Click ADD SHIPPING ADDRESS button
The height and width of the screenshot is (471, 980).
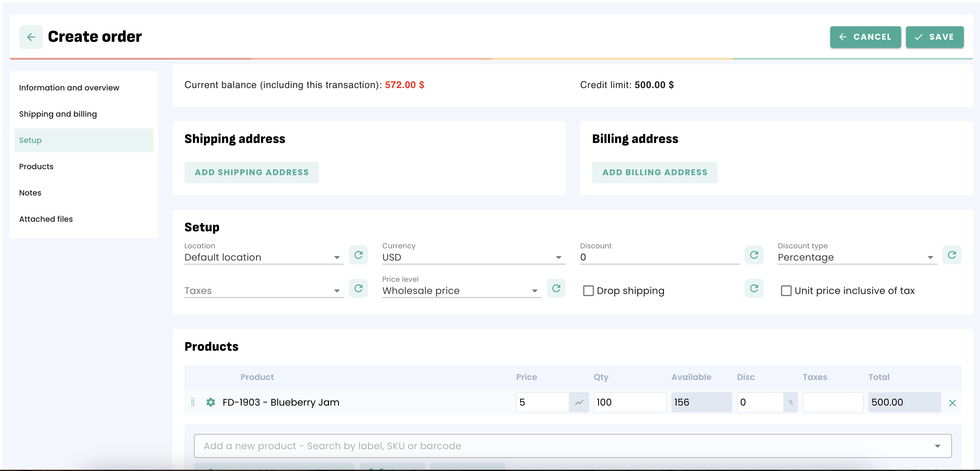[252, 172]
